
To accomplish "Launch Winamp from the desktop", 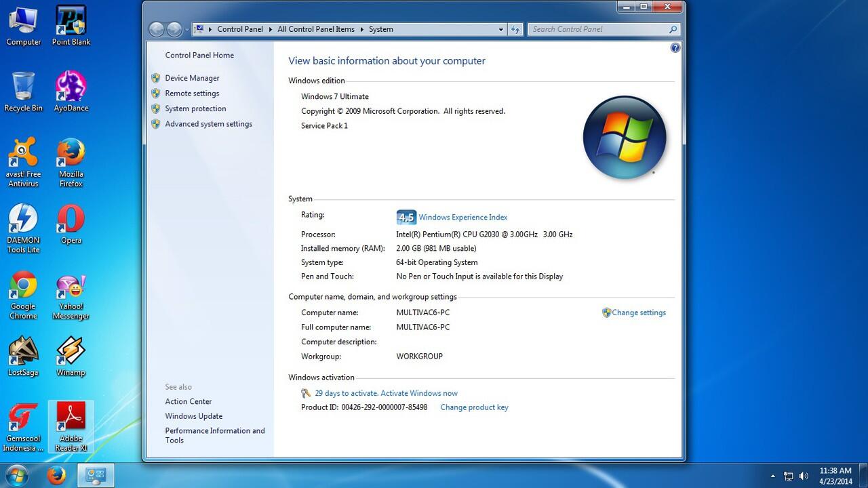I will click(x=71, y=357).
